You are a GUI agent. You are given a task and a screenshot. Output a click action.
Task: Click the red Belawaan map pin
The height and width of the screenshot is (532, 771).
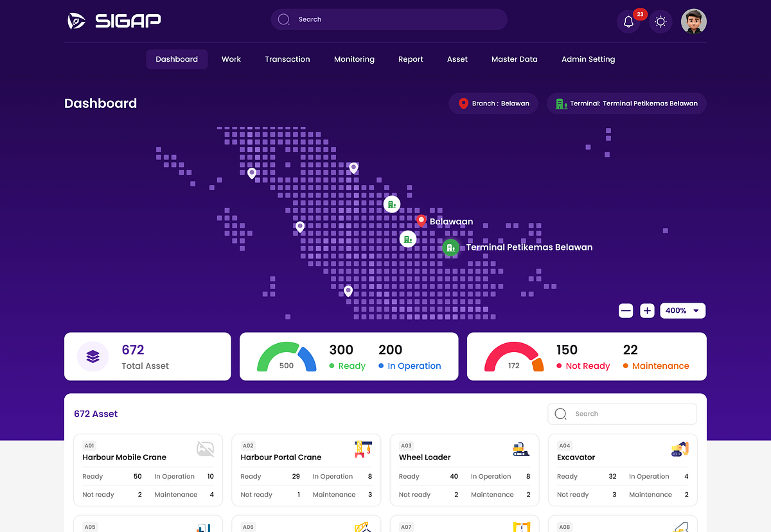point(421,221)
